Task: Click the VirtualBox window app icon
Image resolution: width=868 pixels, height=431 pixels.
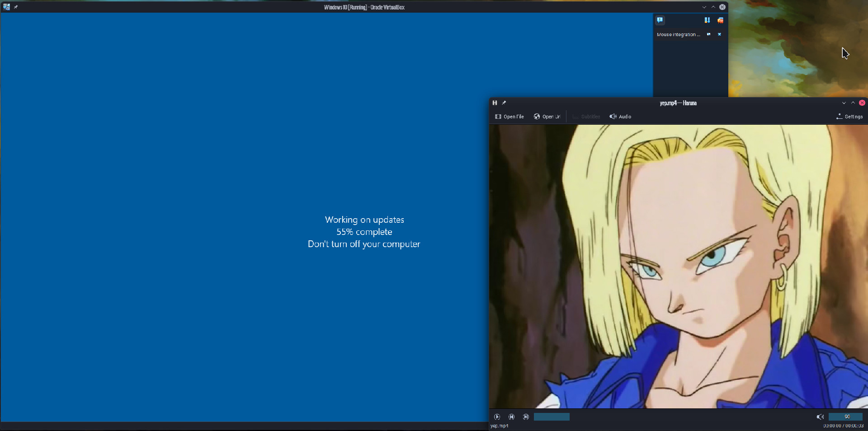Action: 6,7
